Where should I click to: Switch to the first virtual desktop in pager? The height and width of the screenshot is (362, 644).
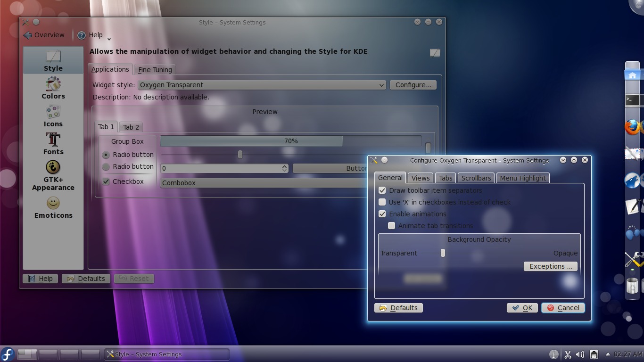[x=27, y=354]
